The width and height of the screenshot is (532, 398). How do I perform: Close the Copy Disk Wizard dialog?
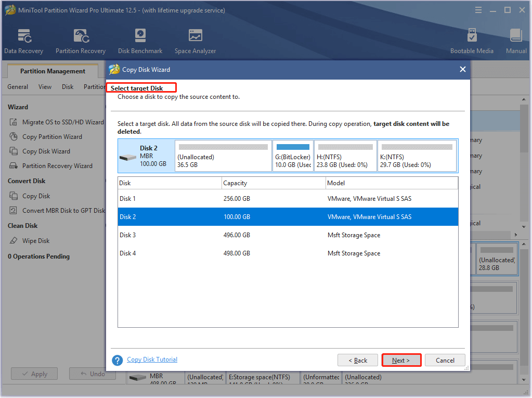coord(462,69)
